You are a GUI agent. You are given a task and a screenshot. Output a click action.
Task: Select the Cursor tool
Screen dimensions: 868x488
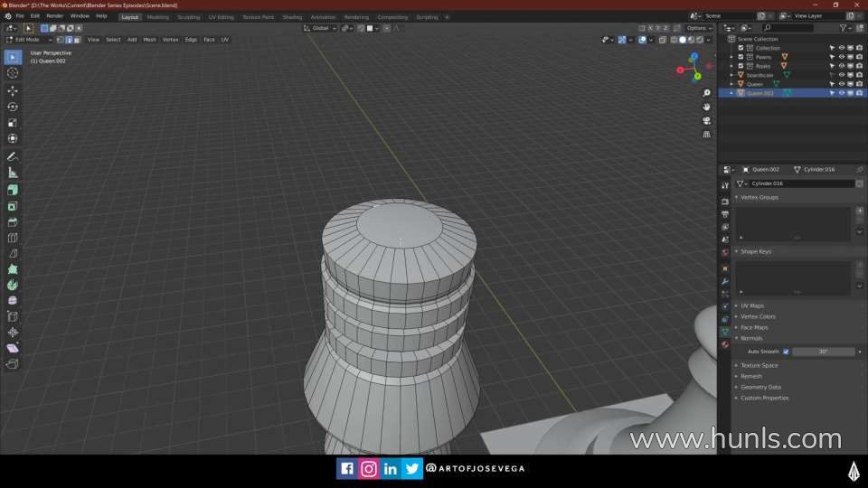click(13, 73)
